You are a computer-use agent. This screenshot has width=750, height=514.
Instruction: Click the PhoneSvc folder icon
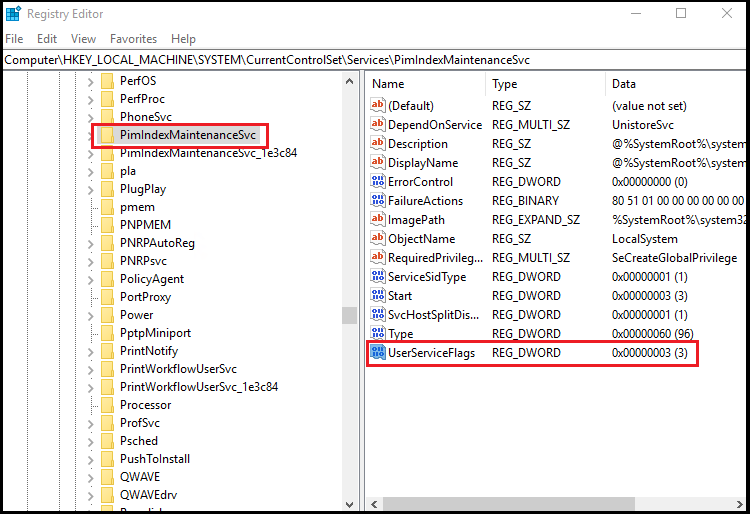click(108, 117)
